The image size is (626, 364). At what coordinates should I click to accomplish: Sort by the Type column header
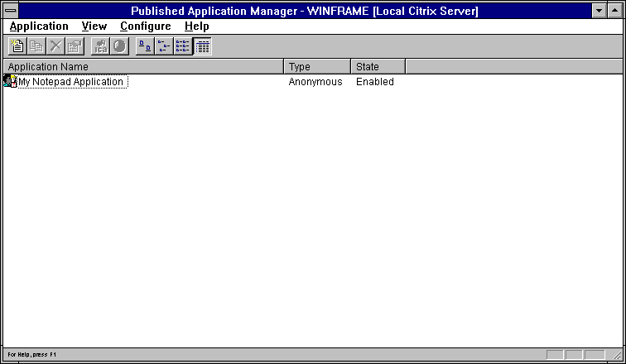317,66
